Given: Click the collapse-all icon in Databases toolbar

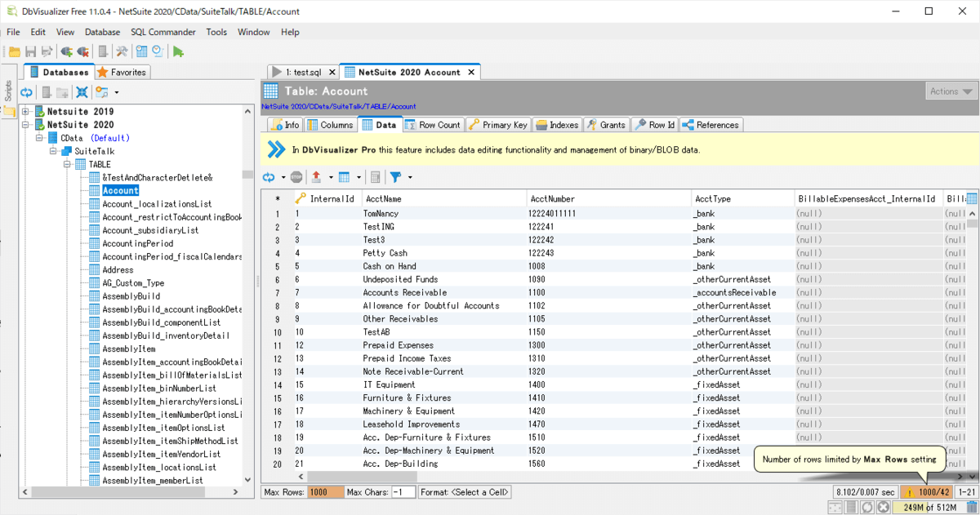Looking at the screenshot, I should pyautogui.click(x=82, y=92).
